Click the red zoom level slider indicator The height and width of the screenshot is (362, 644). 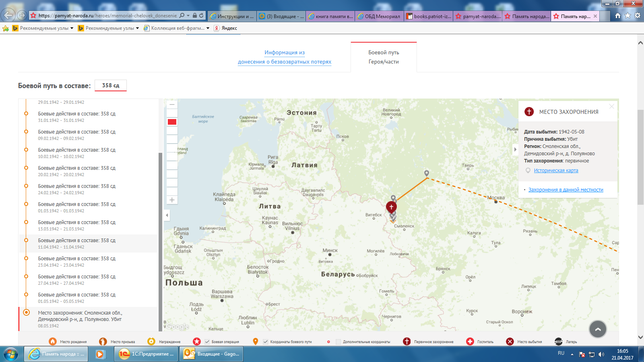point(172,122)
